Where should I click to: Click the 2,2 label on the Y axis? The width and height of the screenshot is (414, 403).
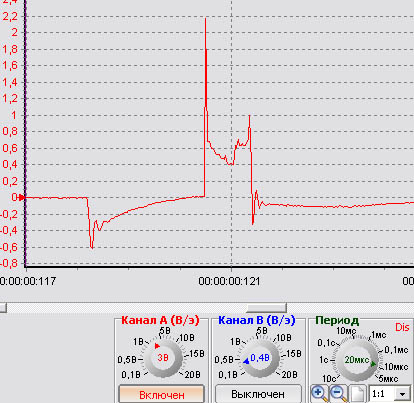(x=10, y=16)
